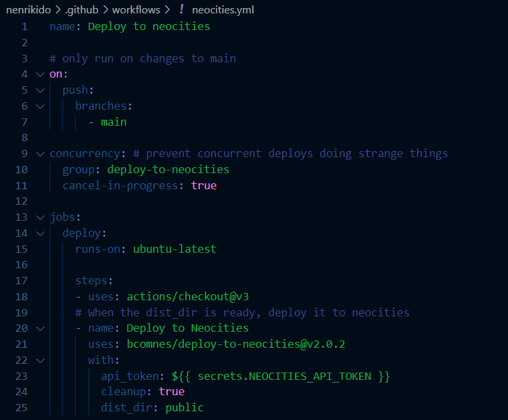Place cursor on 'ubuntu-latest' value
This screenshot has width=508, height=420.
pyautogui.click(x=174, y=249)
